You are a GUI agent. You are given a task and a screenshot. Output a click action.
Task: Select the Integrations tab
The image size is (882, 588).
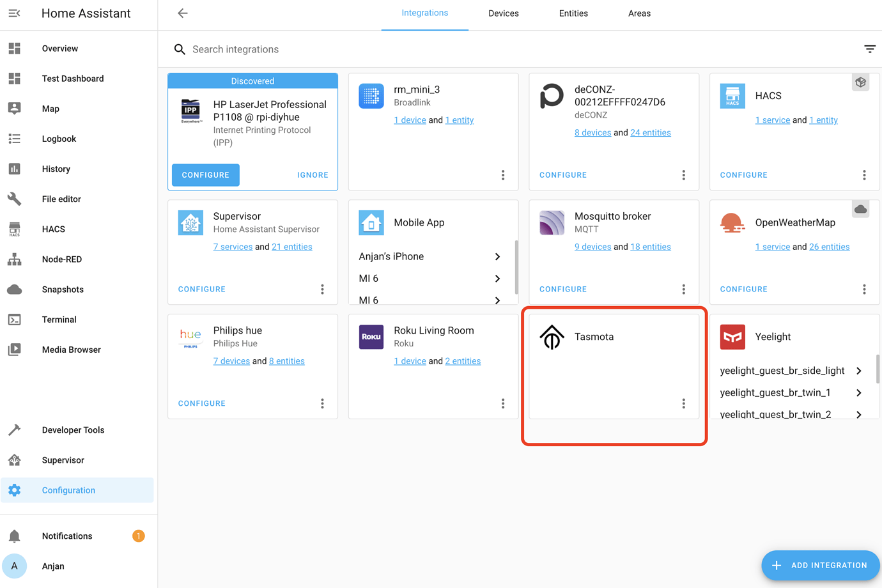click(425, 13)
